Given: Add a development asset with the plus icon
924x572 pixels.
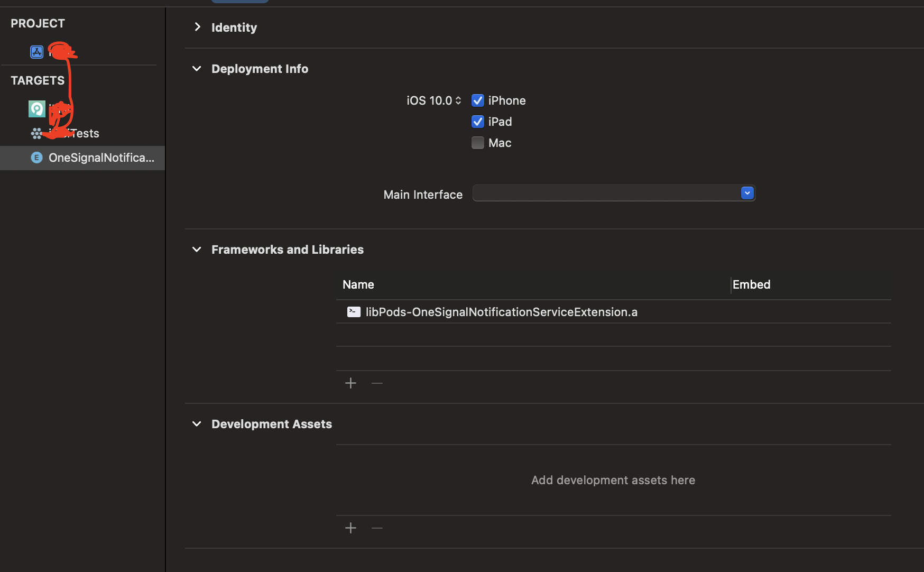Looking at the screenshot, I should click(x=350, y=528).
